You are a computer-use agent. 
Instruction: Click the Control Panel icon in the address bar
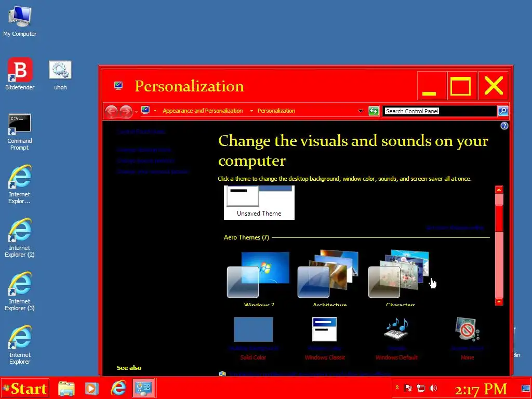click(x=145, y=110)
